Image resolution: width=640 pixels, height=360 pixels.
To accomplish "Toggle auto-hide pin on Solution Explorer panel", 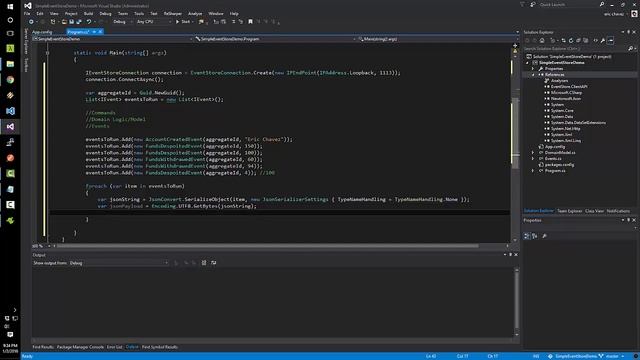I will coord(629,32).
